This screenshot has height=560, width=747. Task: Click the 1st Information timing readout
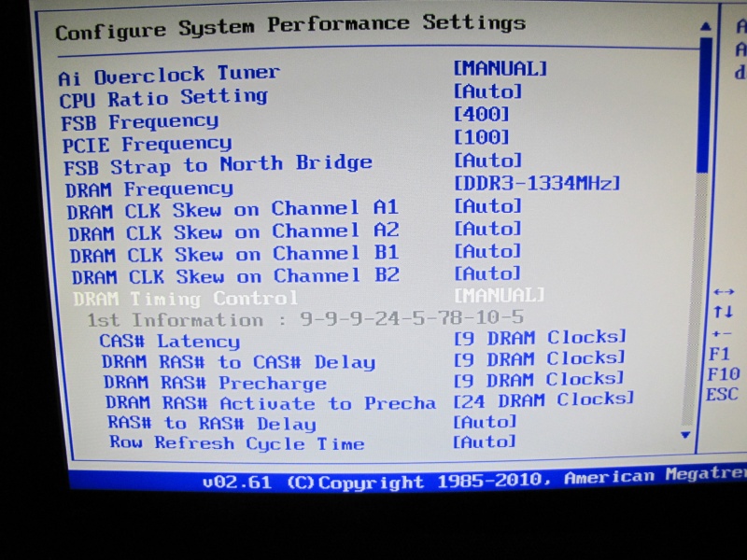point(305,318)
